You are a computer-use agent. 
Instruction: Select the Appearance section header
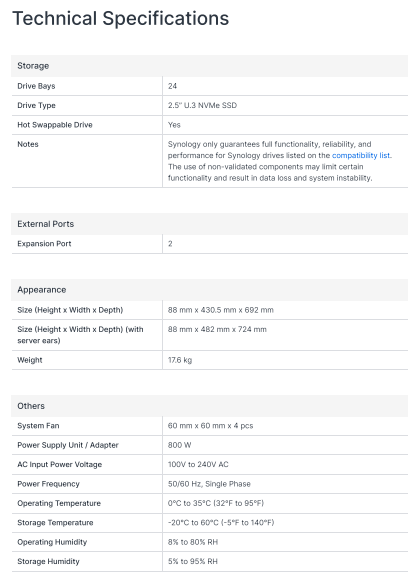pyautogui.click(x=209, y=290)
